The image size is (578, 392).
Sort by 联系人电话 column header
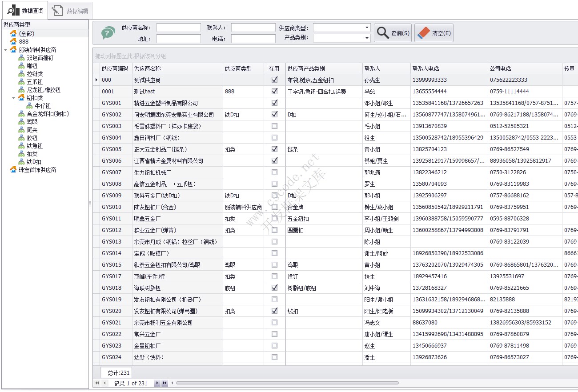click(449, 68)
